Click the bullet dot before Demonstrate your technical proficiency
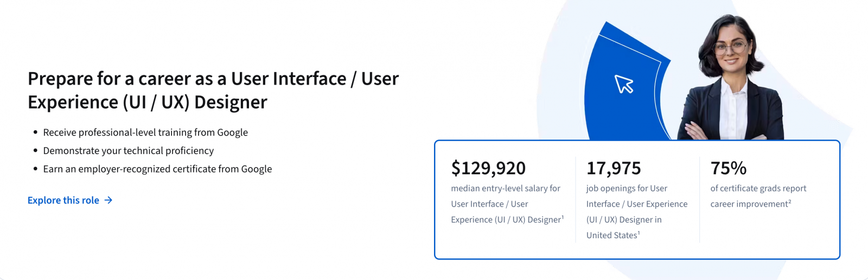 35,151
